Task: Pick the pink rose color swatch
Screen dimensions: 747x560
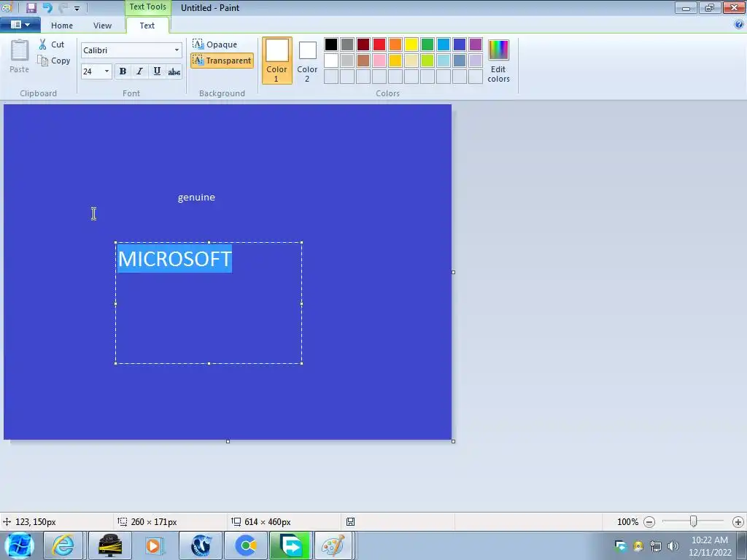Action: coord(379,61)
